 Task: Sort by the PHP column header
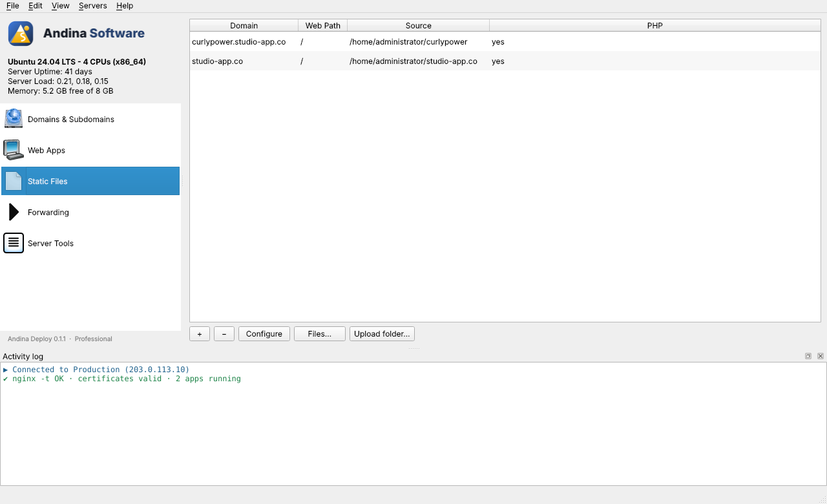tap(655, 26)
